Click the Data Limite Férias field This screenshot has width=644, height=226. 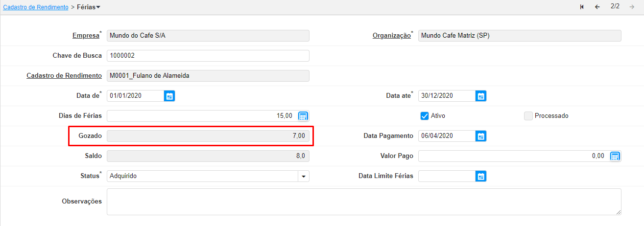pos(447,176)
